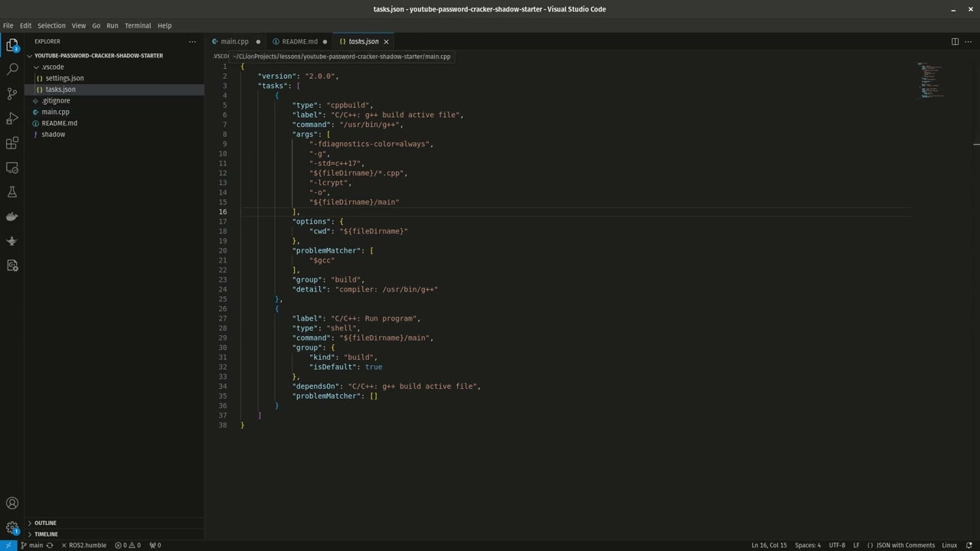The height and width of the screenshot is (551, 980).
Task: Click the Split Editor Right icon
Action: 955,41
